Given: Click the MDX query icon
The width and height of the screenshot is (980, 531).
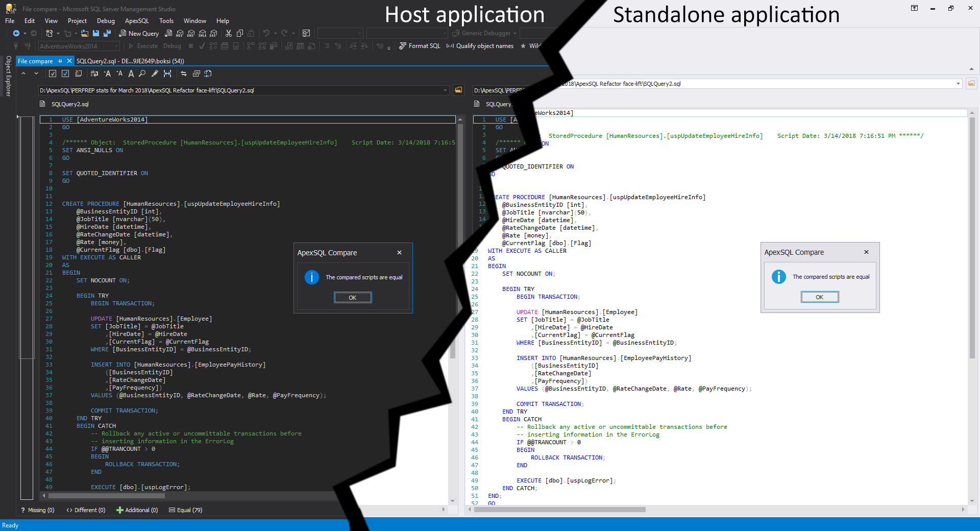Looking at the screenshot, I should click(180, 33).
